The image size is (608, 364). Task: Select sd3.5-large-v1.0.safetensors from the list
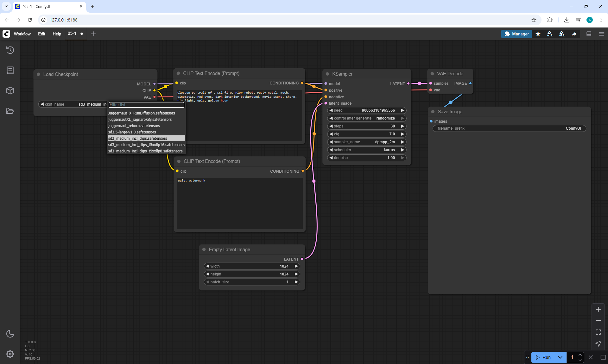[132, 132]
